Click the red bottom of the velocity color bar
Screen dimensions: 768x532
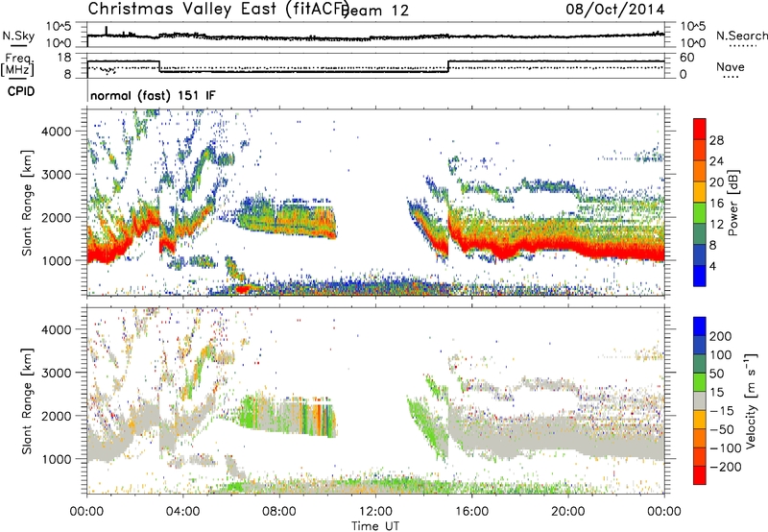(x=700, y=475)
